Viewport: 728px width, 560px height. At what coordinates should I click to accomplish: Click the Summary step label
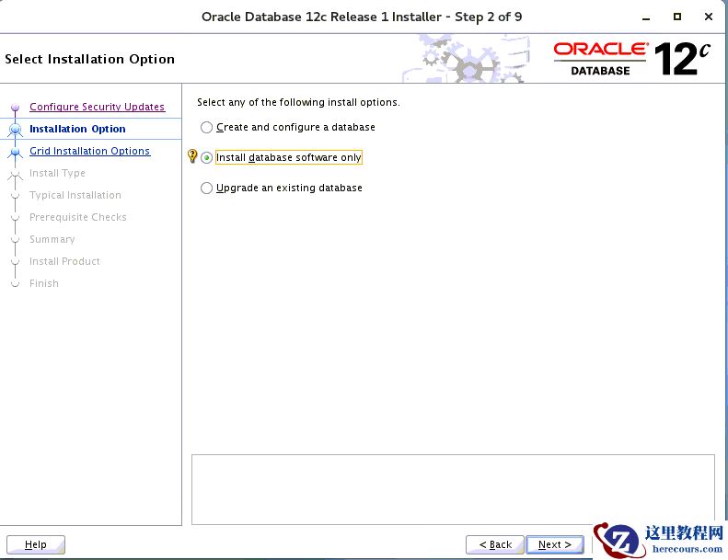tap(52, 239)
